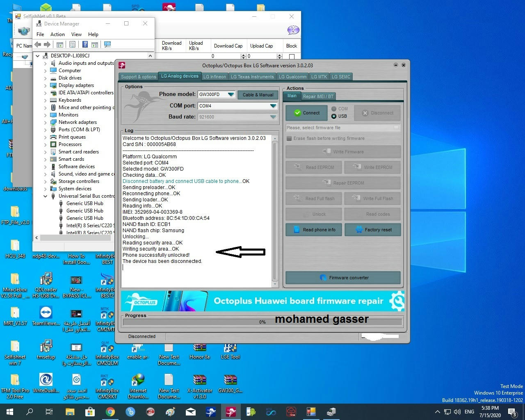Open File Explorer from the taskbar
Image resolution: width=525 pixels, height=420 pixels.
(x=70, y=412)
